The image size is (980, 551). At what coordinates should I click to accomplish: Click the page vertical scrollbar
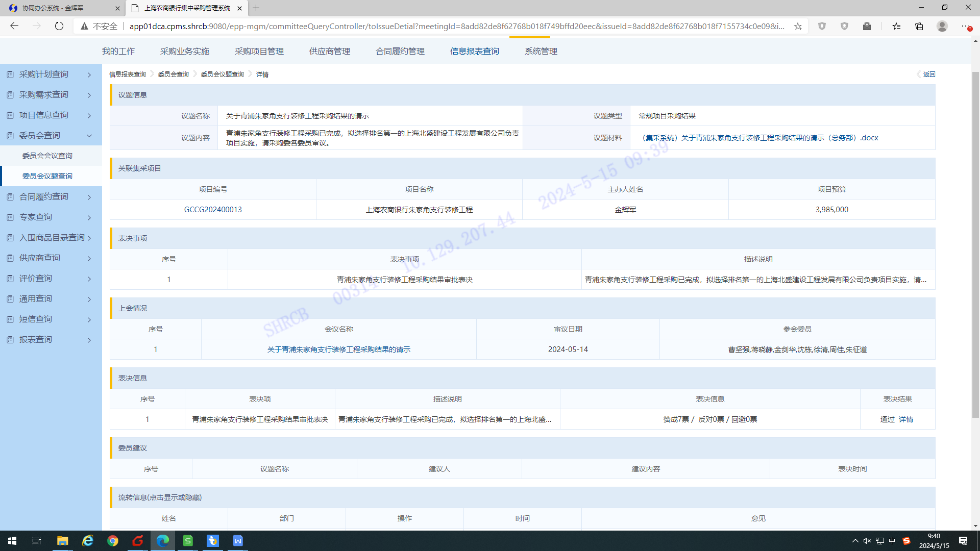[x=975, y=245]
